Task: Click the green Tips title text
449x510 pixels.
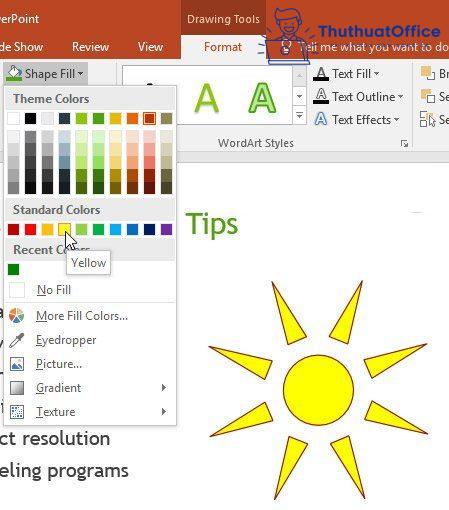Action: [212, 224]
